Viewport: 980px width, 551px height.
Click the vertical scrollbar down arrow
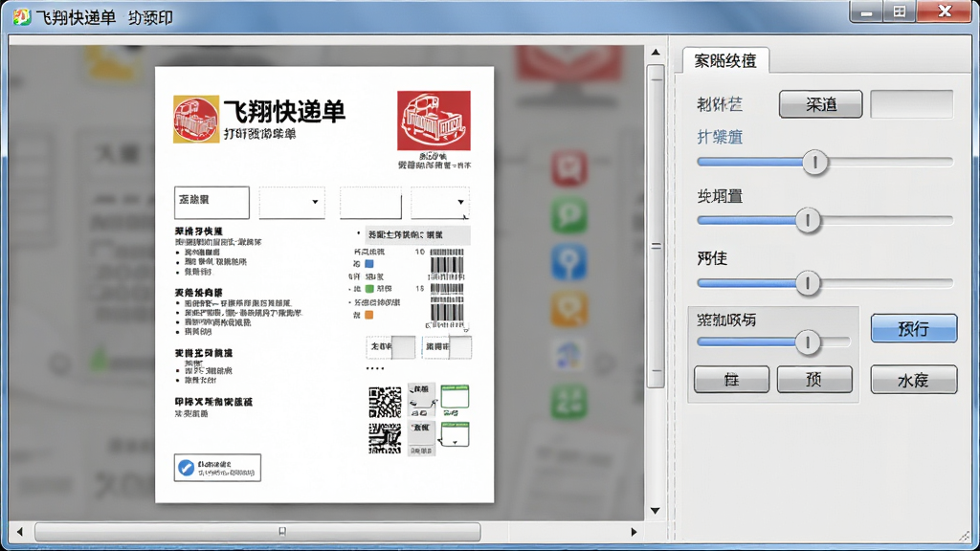(656, 511)
